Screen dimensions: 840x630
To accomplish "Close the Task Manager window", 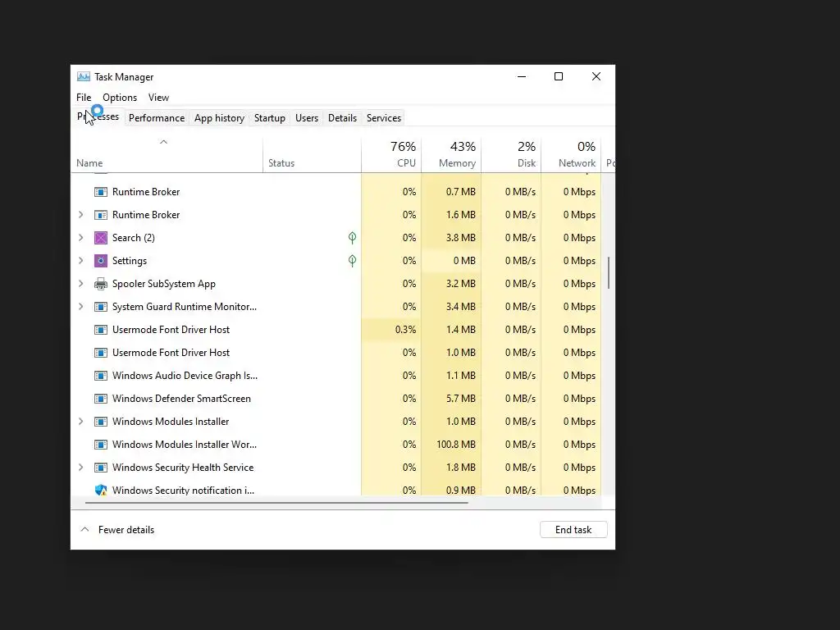I will [x=596, y=76].
